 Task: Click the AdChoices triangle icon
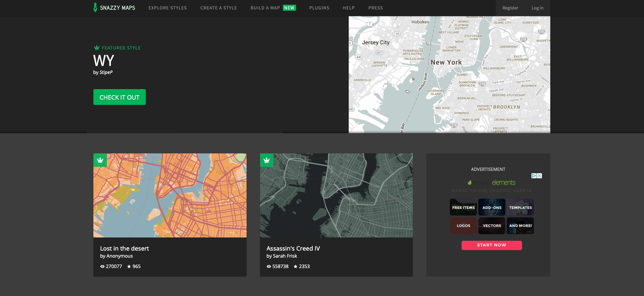click(x=534, y=176)
